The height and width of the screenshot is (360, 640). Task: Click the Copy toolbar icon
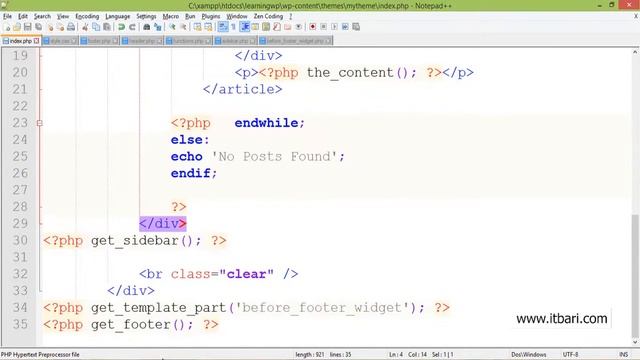[96, 27]
